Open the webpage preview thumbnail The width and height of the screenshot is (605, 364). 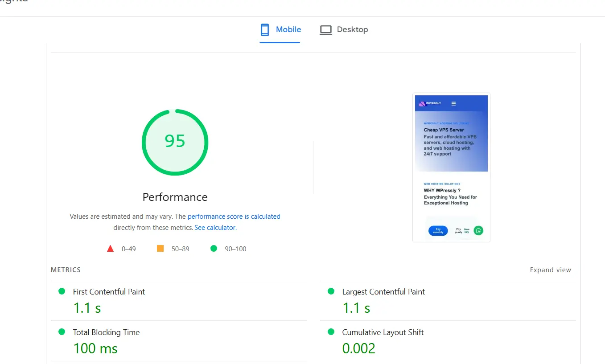[451, 167]
